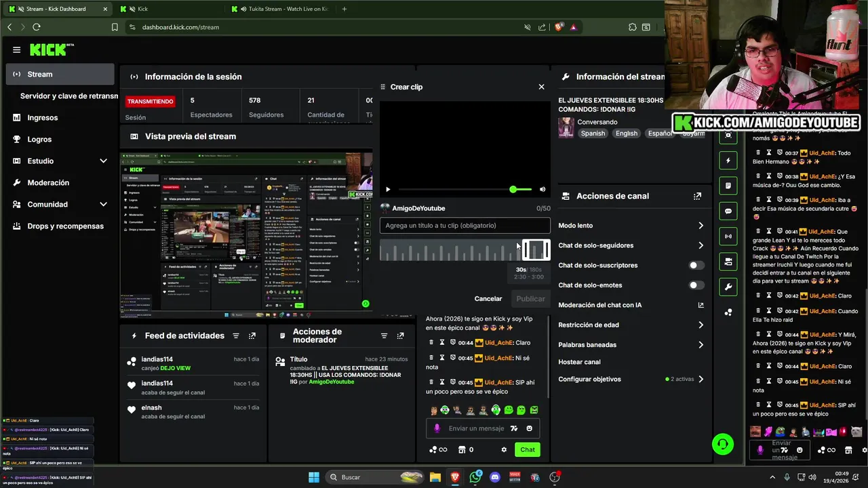Open Feed de actividades filter icon
Image resolution: width=868 pixels, height=488 pixels.
point(236,335)
